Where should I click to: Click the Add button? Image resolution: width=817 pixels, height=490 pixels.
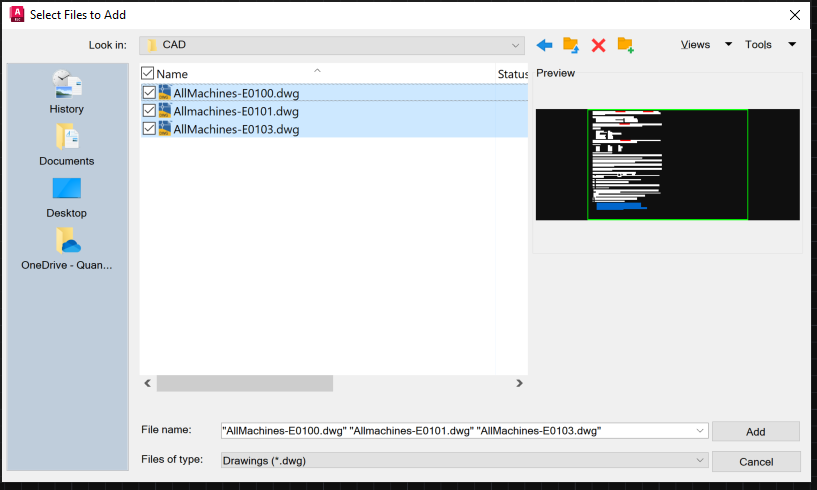[756, 431]
